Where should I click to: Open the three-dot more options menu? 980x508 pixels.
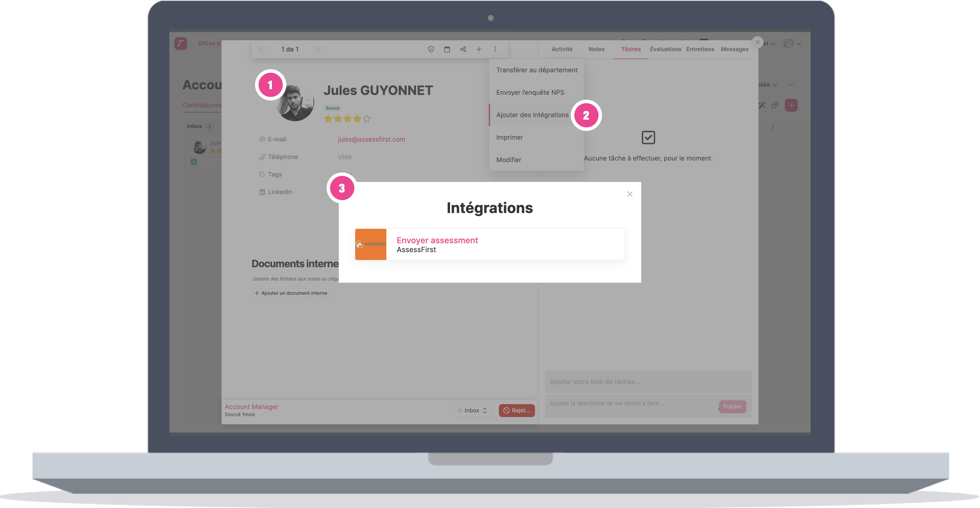pyautogui.click(x=495, y=49)
